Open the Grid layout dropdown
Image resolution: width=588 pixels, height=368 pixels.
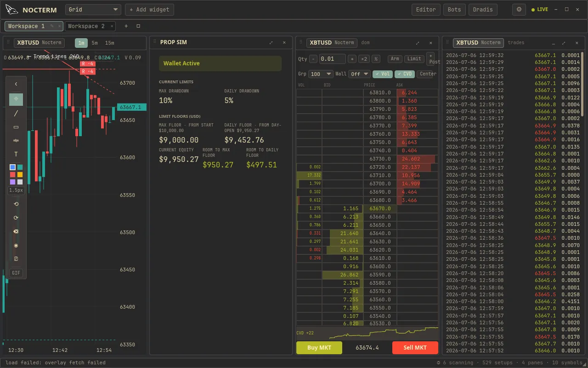[93, 9]
